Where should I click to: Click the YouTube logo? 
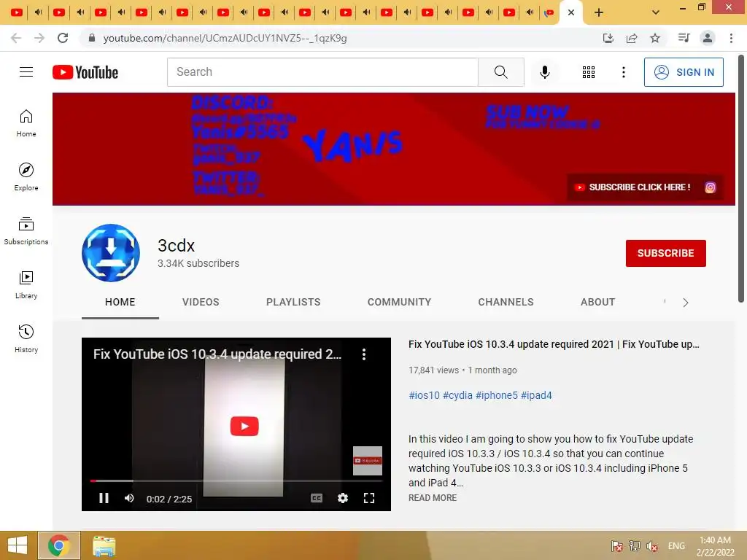tap(85, 72)
